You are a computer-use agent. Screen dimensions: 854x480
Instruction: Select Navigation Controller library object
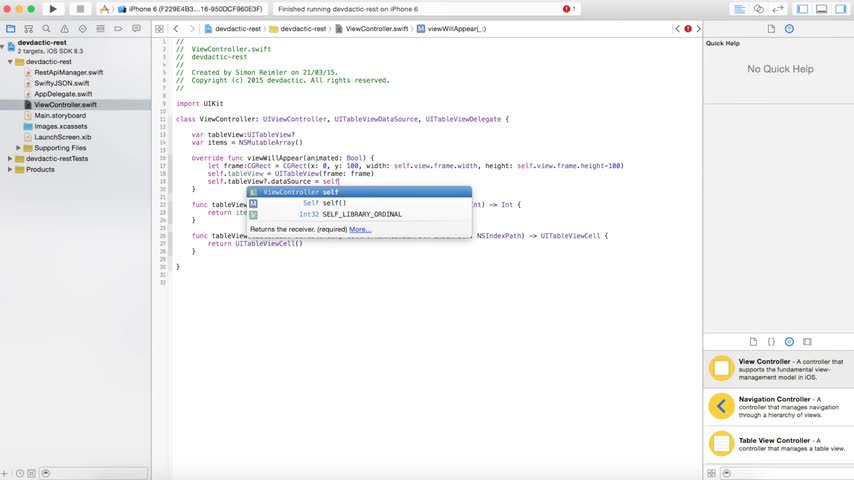pos(779,406)
